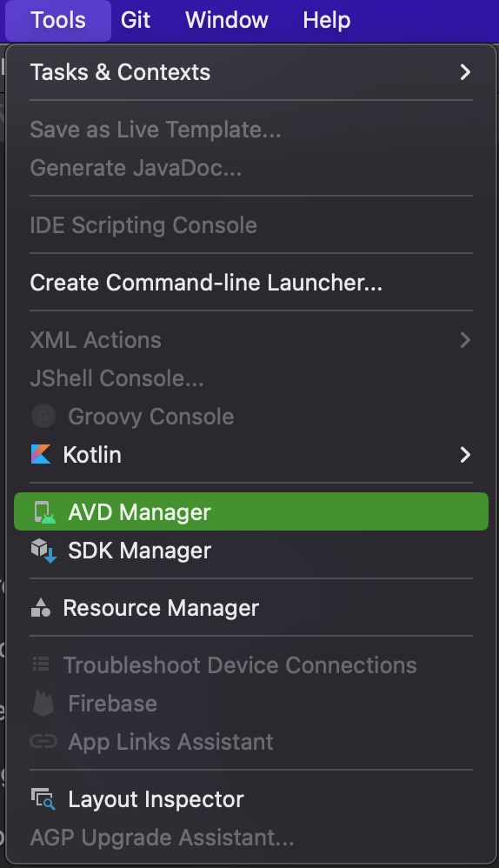The height and width of the screenshot is (868, 499).
Task: Expand the Tasks & Contexts submenu arrow
Action: 465,72
